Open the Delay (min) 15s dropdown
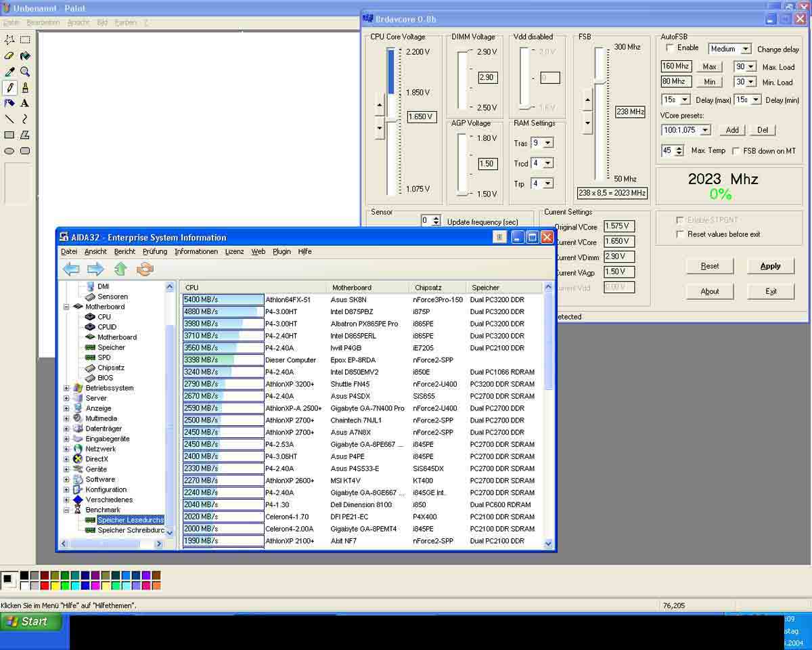This screenshot has width=812, height=650. [756, 100]
